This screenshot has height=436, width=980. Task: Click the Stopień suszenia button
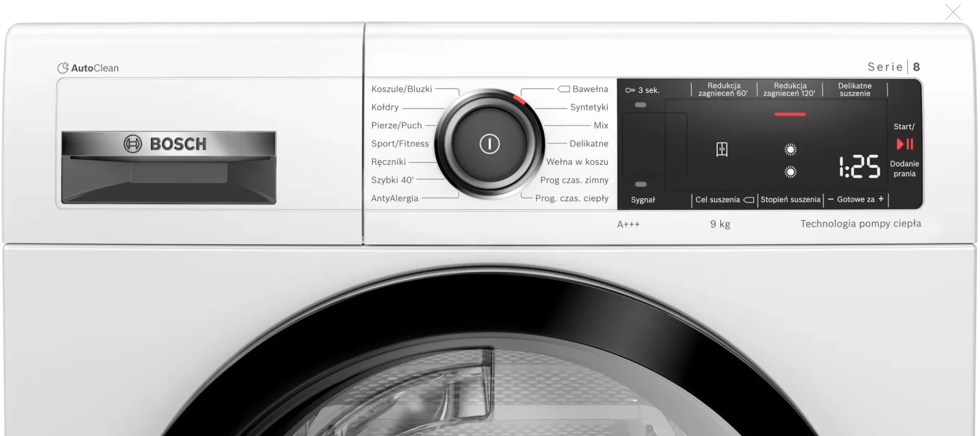tap(790, 200)
